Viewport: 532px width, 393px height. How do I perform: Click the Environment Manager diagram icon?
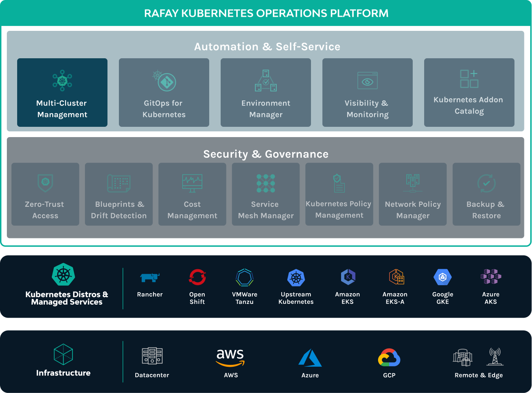(x=266, y=80)
